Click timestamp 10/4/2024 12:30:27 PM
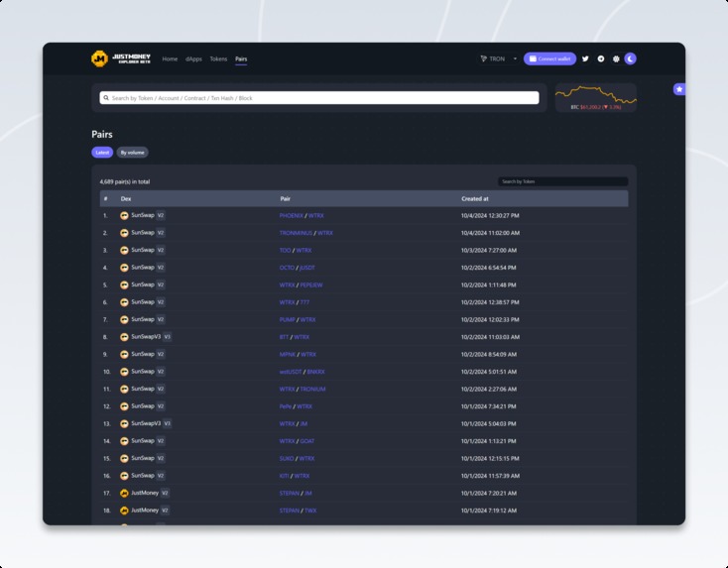The height and width of the screenshot is (568, 728). 490,216
